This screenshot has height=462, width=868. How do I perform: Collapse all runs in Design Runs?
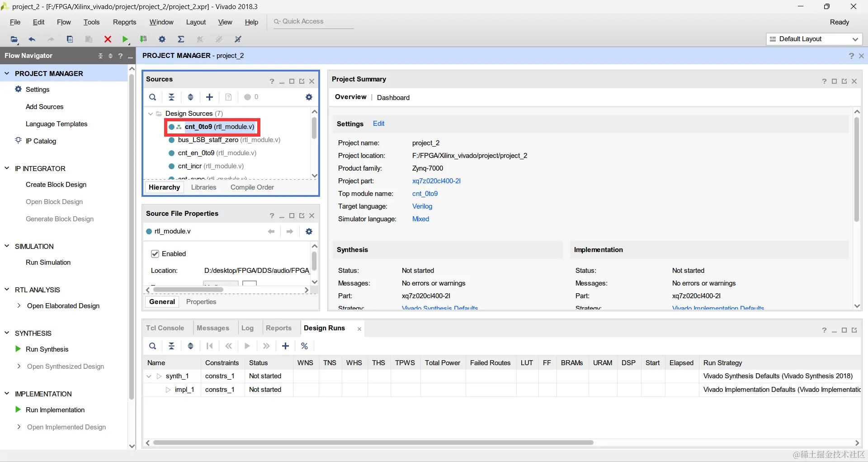click(x=172, y=346)
